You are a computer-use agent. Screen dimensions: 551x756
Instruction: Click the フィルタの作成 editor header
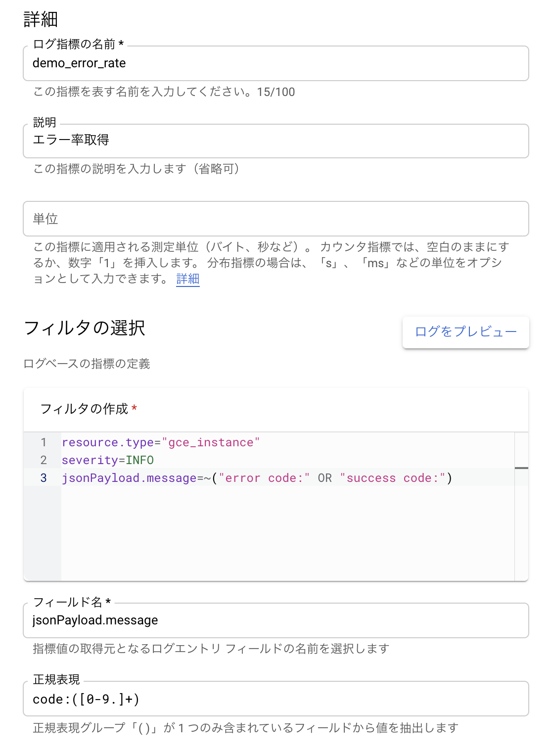click(x=84, y=409)
